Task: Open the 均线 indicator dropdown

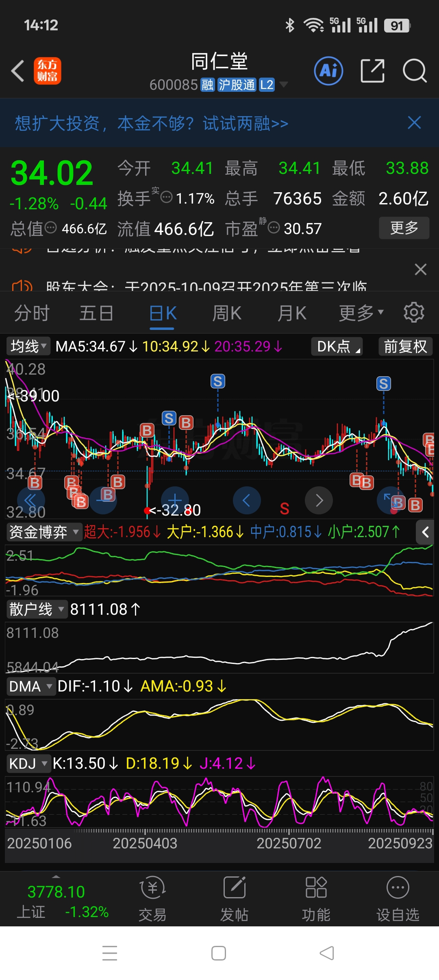Action: tap(28, 347)
